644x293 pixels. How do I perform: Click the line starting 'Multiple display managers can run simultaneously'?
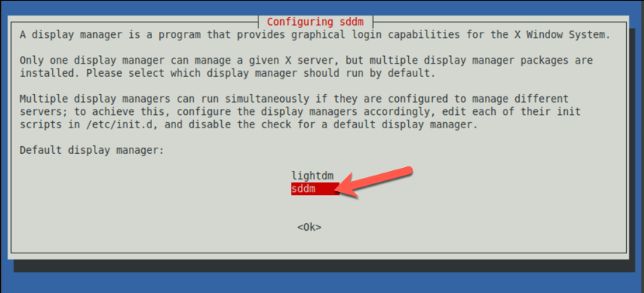[294, 99]
